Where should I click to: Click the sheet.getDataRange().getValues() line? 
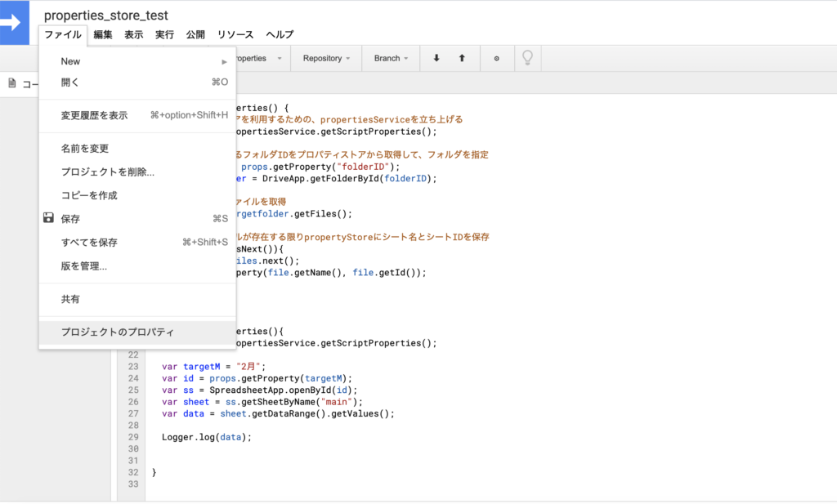pyautogui.click(x=278, y=413)
